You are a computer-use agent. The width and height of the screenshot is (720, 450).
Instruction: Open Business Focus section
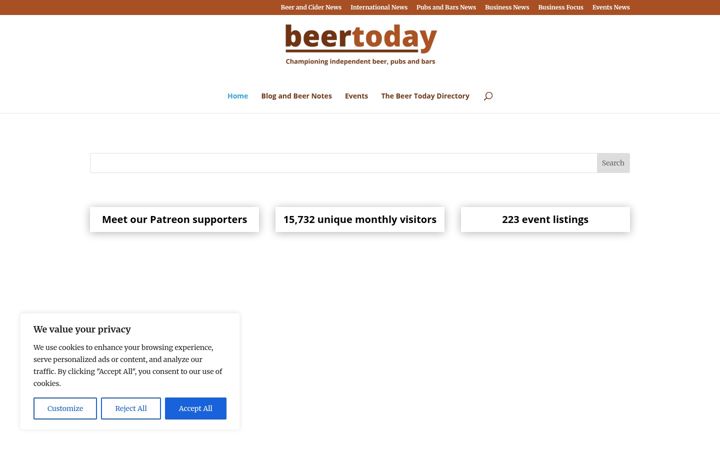[x=561, y=7]
